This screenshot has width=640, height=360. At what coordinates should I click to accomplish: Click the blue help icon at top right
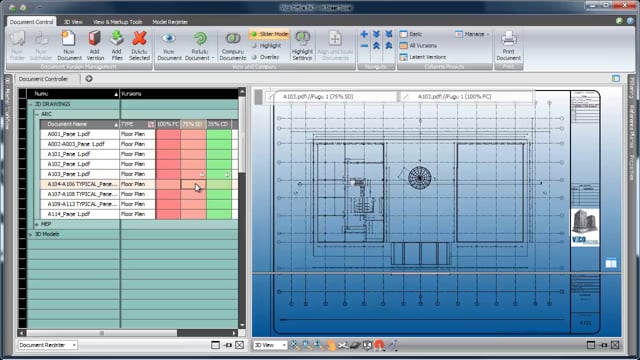631,20
